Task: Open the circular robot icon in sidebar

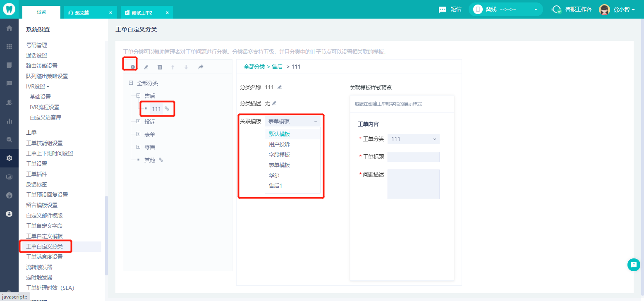Action: pos(9,195)
